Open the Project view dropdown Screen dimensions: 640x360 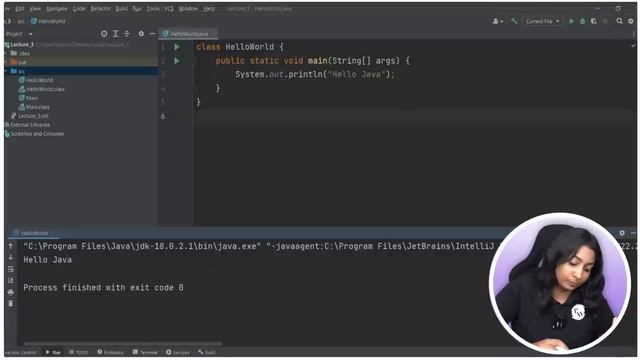(x=19, y=34)
